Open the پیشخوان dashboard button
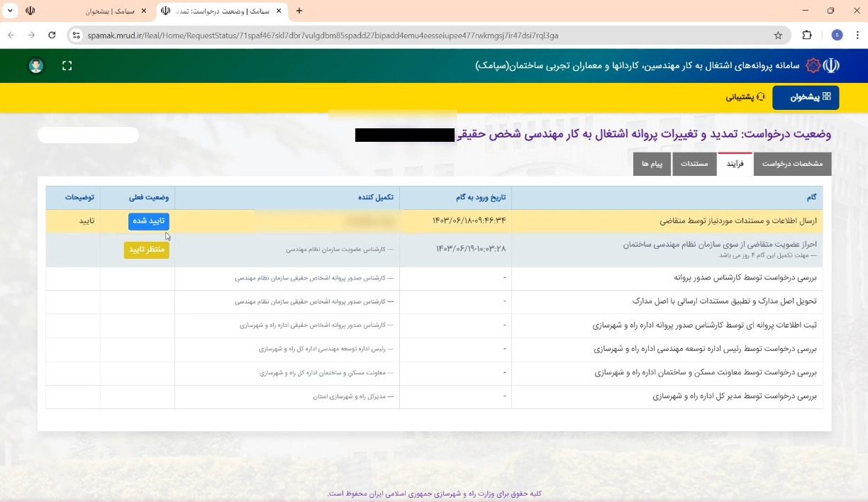868x502 pixels. click(x=806, y=97)
